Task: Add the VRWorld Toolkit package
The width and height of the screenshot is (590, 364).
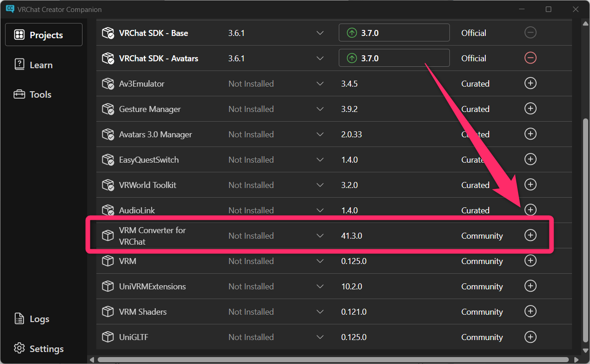Action: pyautogui.click(x=531, y=185)
